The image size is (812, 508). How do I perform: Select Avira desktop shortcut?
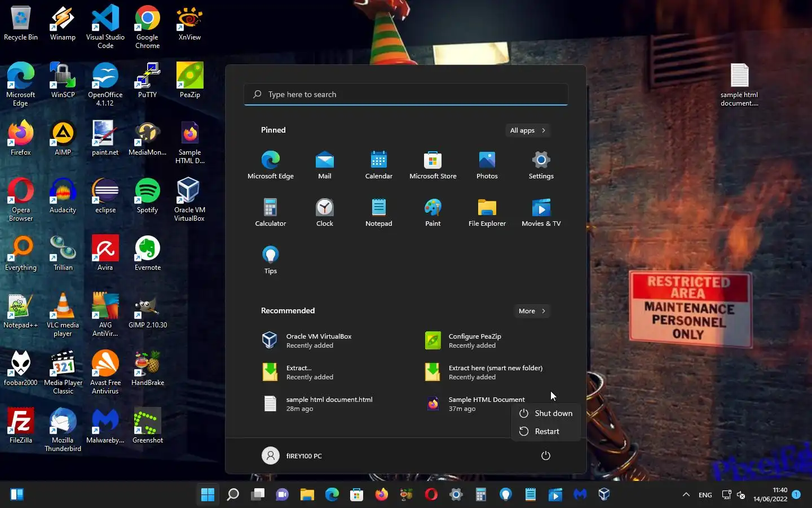click(105, 253)
